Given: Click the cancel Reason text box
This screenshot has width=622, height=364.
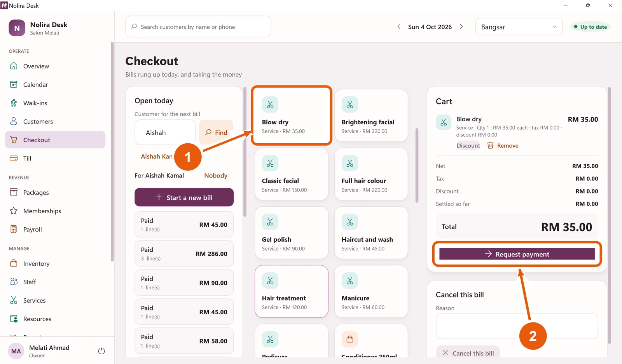Looking at the screenshot, I should [x=517, y=326].
